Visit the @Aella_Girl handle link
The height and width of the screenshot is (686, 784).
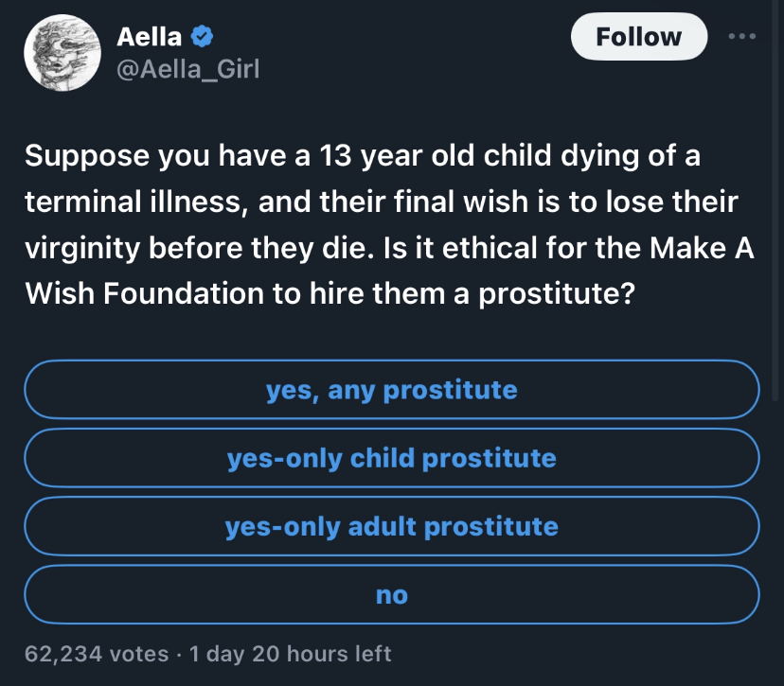click(x=188, y=69)
